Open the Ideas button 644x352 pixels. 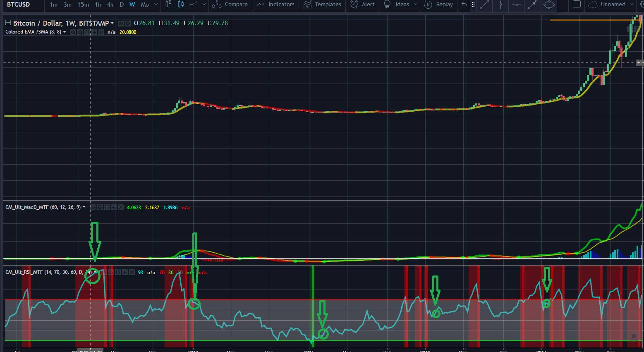[x=397, y=5]
